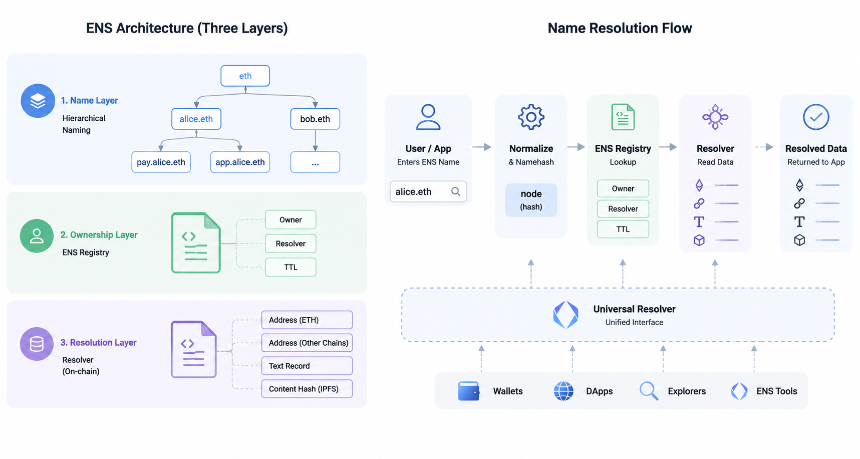Click the green ENS Registry document icon

(x=196, y=243)
